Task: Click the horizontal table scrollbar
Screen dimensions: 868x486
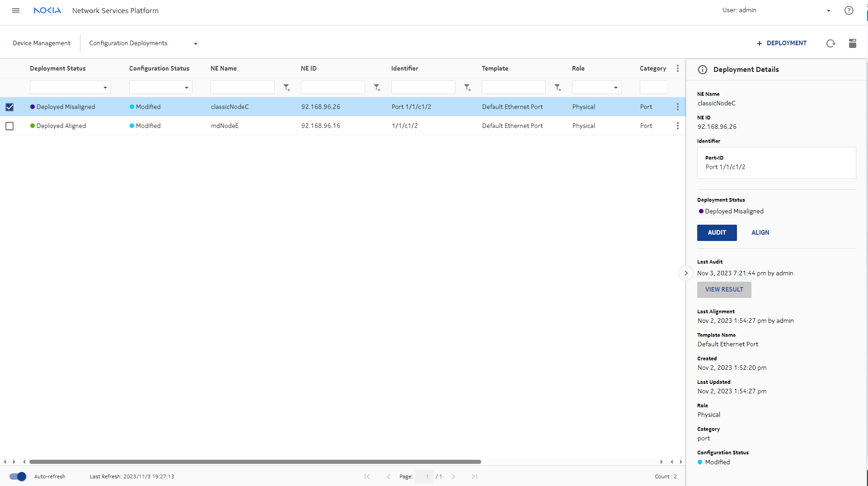Action: [255, 462]
